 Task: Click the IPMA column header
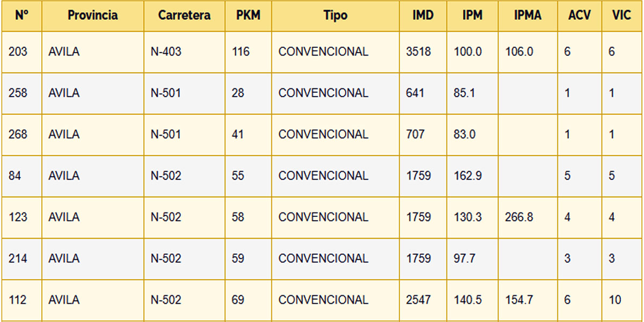point(528,16)
